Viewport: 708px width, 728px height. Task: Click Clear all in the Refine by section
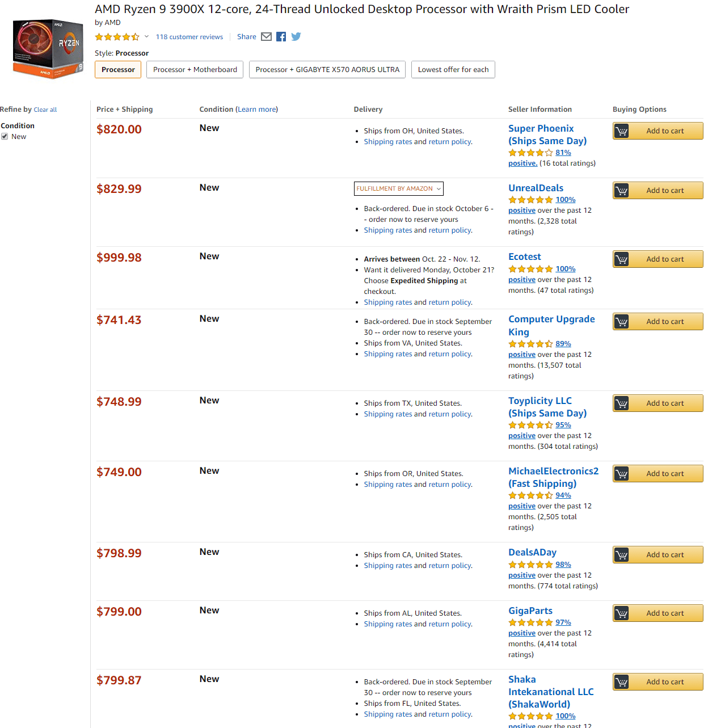pos(45,110)
